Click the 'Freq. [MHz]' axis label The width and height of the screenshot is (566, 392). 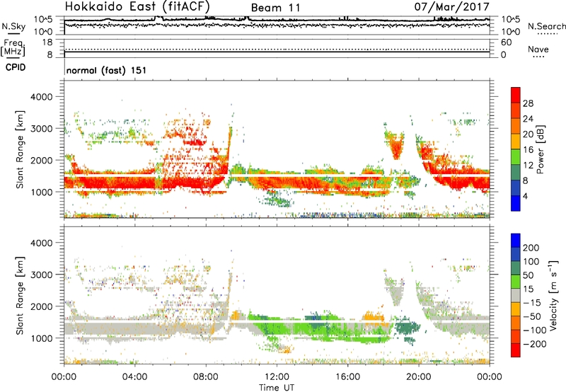(x=13, y=47)
